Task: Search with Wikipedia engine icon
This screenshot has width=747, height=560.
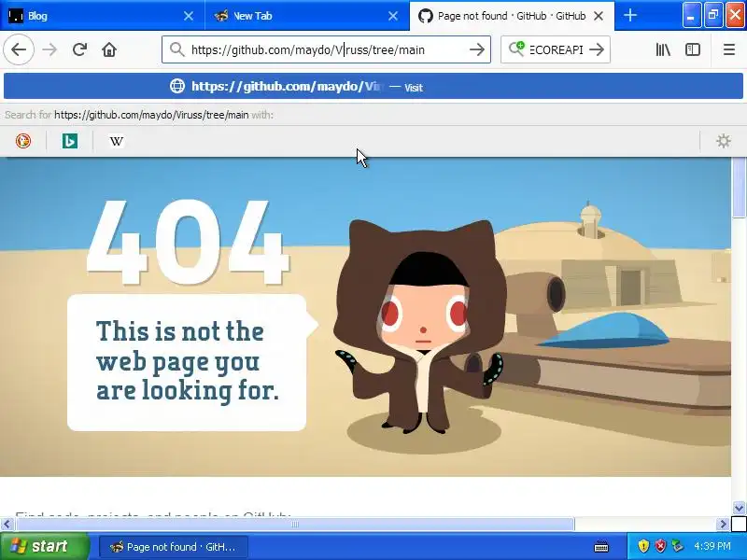Action: pyautogui.click(x=116, y=141)
